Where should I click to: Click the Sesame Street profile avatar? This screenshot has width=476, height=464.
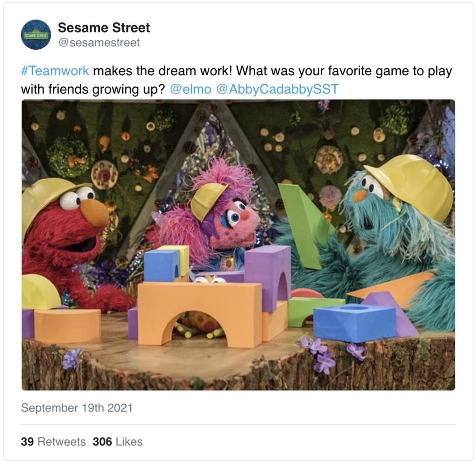(36, 34)
